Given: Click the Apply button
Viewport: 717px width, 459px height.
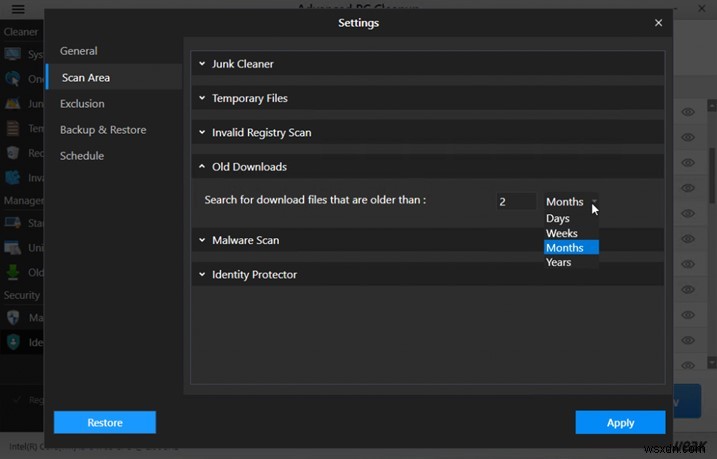Looking at the screenshot, I should click(x=620, y=422).
